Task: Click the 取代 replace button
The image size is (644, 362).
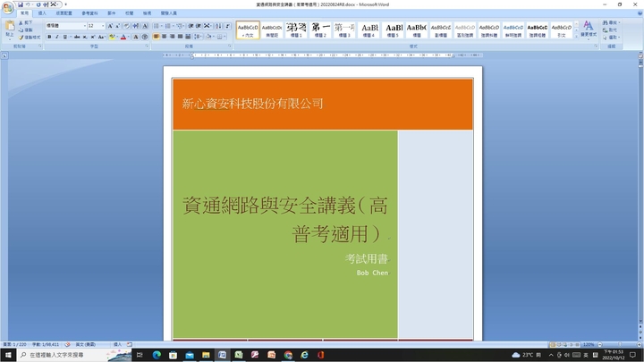Action: (613, 29)
